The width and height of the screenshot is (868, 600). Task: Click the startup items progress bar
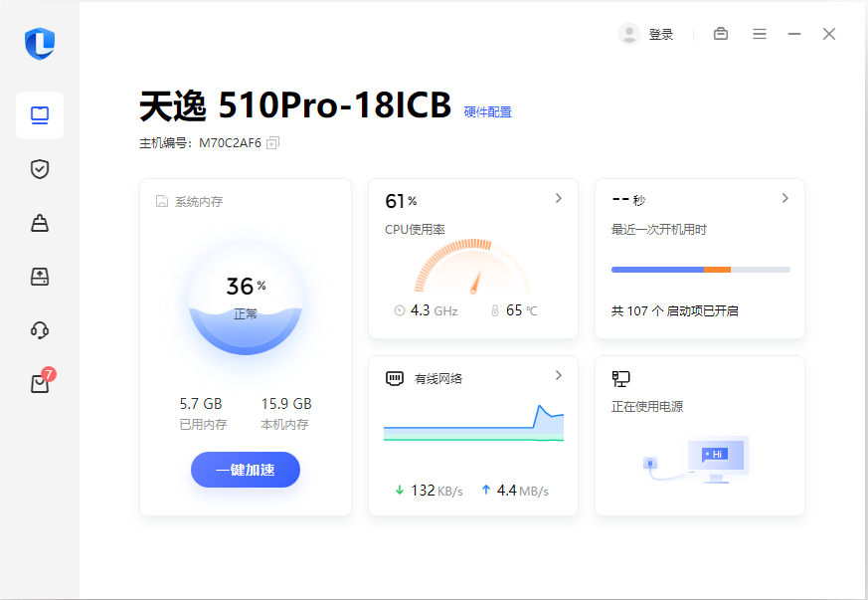[x=700, y=269]
